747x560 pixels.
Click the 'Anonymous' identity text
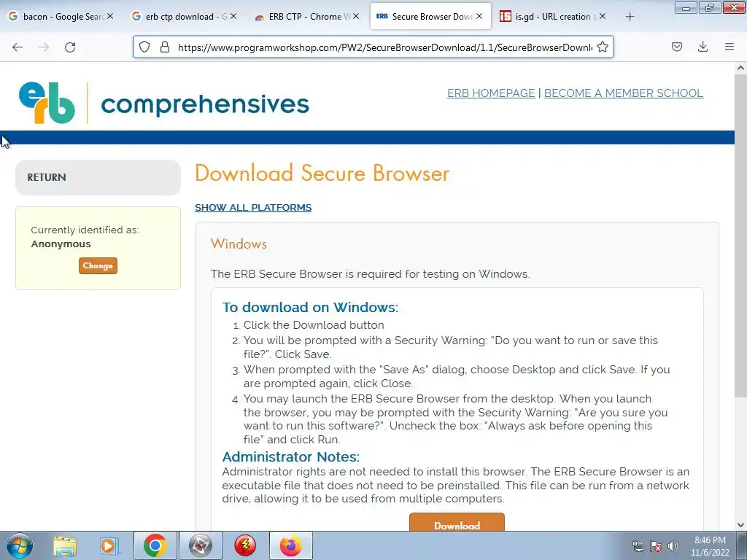61,244
